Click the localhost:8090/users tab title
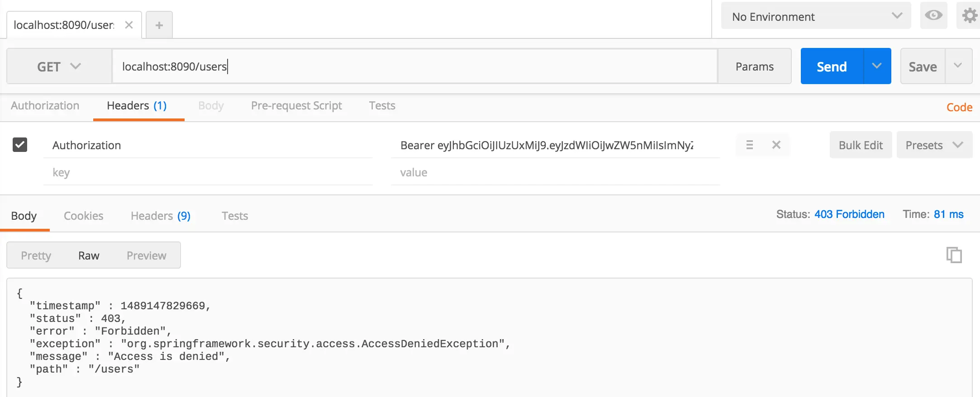Screen dimensions: 980x397 (64, 25)
